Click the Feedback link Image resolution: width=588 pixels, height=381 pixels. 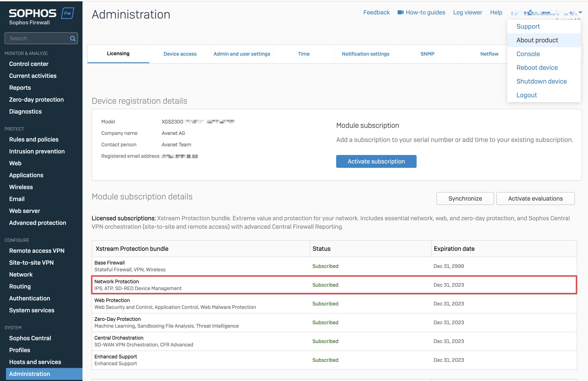(x=376, y=12)
